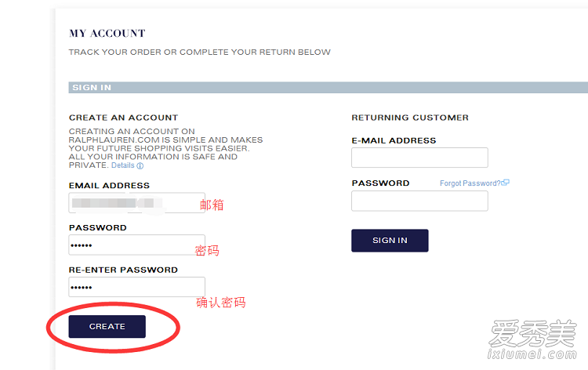Click the TRACK YOUR ORDER subtitle text
Image resolution: width=588 pixels, height=370 pixels.
click(199, 53)
